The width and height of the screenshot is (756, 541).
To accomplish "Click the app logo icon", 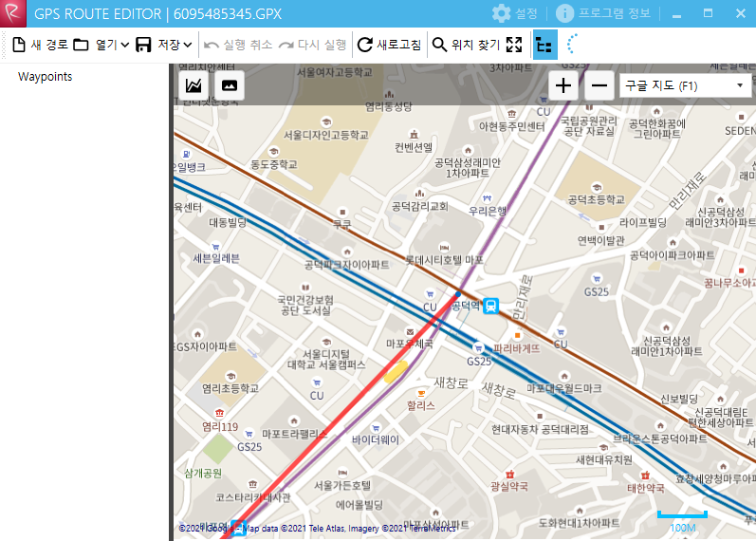I will (13, 13).
